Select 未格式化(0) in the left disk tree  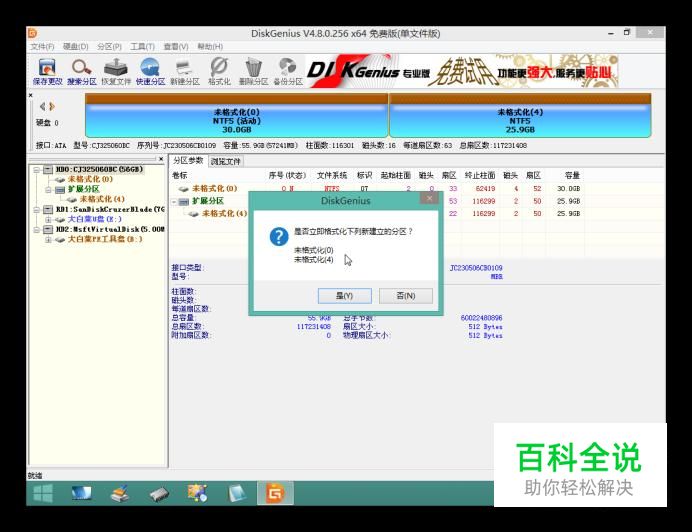(x=90, y=179)
